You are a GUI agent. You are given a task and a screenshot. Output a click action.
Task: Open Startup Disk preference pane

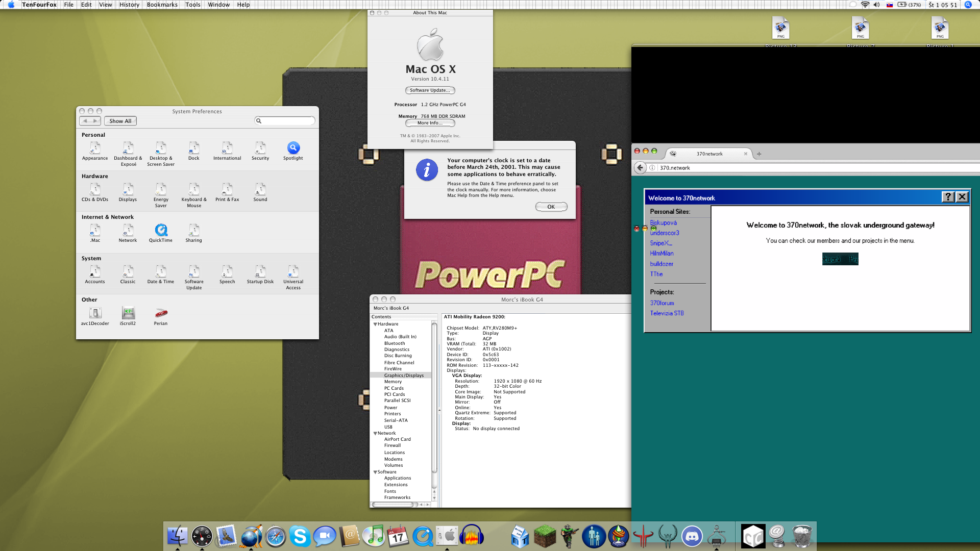pos(260,274)
